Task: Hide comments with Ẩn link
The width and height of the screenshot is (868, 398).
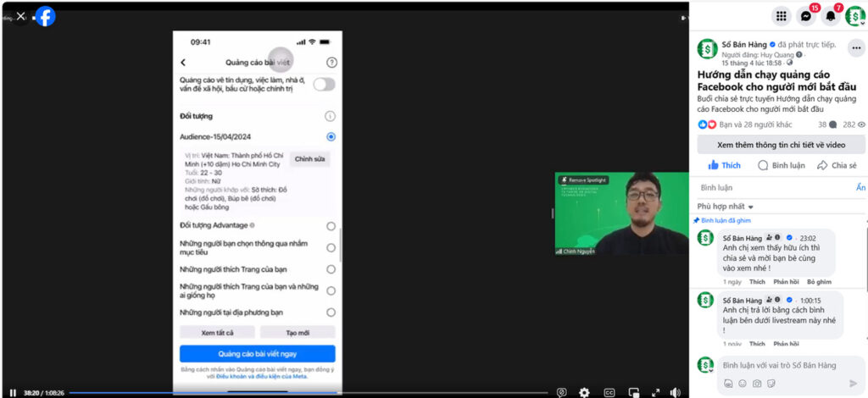Action: pos(860,187)
